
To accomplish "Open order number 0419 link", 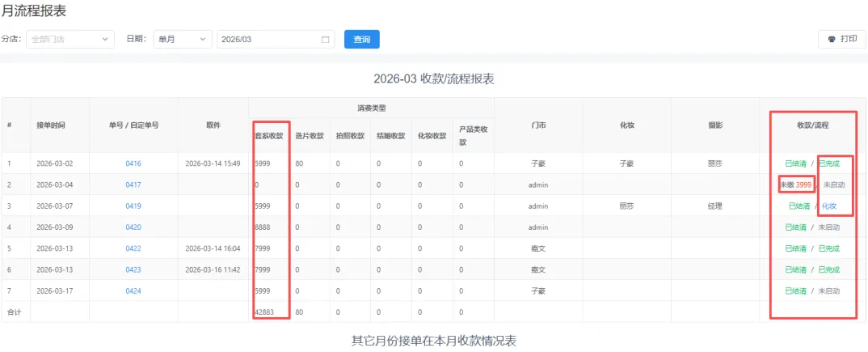I will coord(133,206).
